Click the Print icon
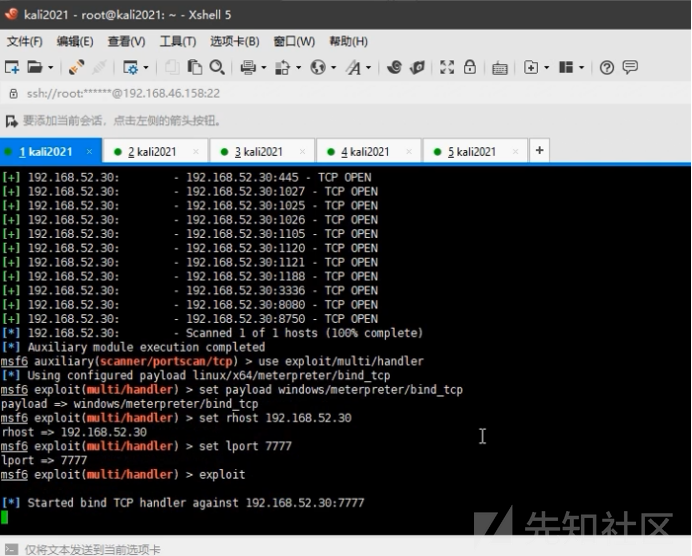This screenshot has width=692, height=556. coord(248,68)
